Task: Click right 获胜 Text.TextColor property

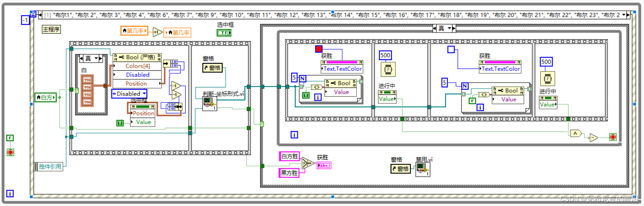Action: point(500,69)
